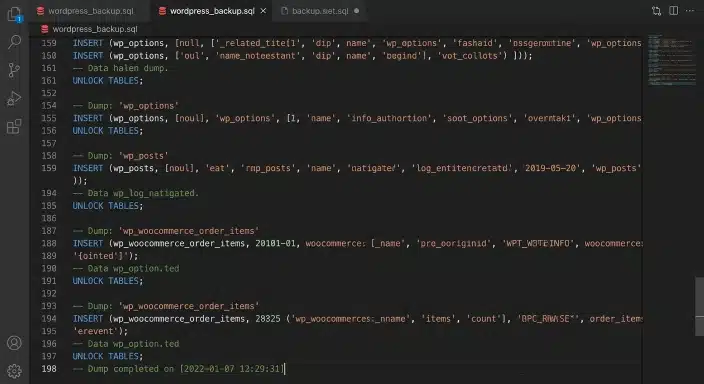Click the 'Dump completed on' comment line

point(179,369)
